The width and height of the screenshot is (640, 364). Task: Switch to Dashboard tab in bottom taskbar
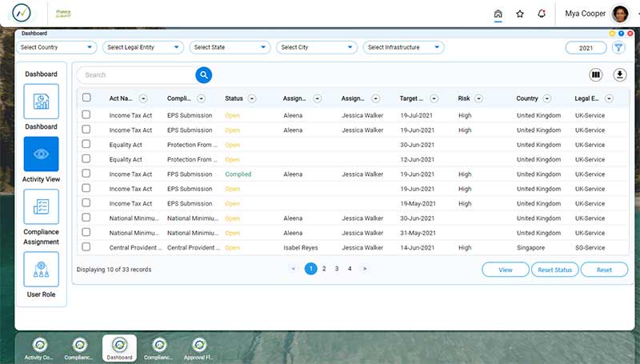[119, 348]
